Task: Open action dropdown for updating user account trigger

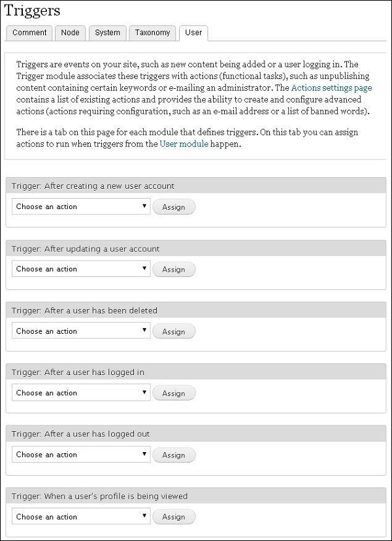Action: click(80, 269)
